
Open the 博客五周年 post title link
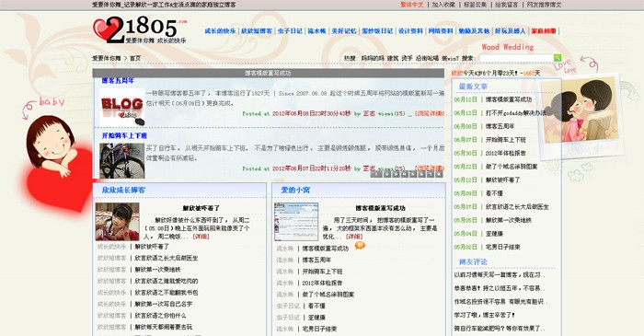pos(119,80)
